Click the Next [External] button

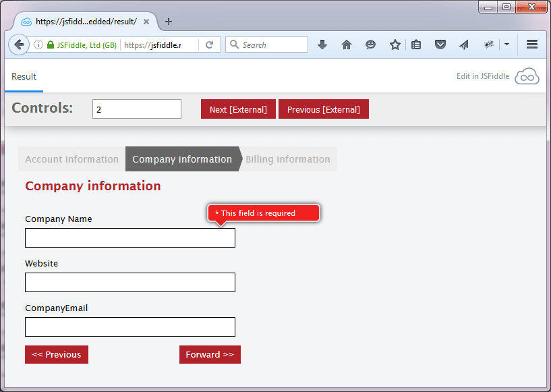[238, 109]
